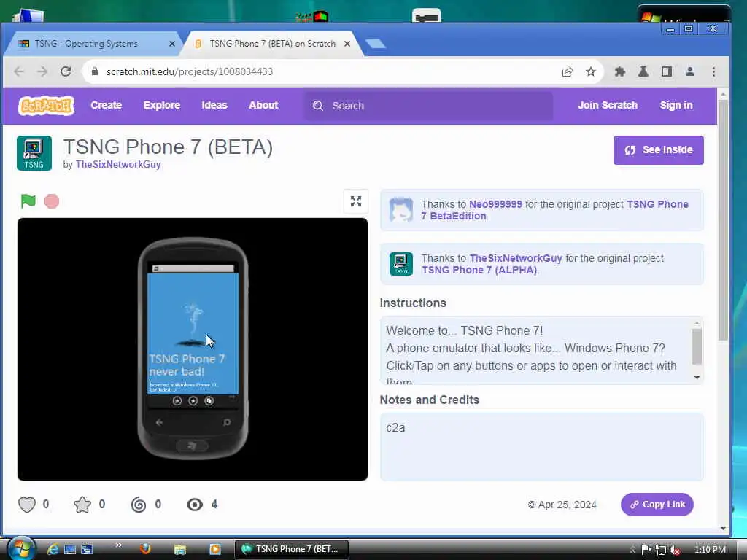Open the browser three-dot menu
This screenshot has height=560, width=747.
click(713, 72)
